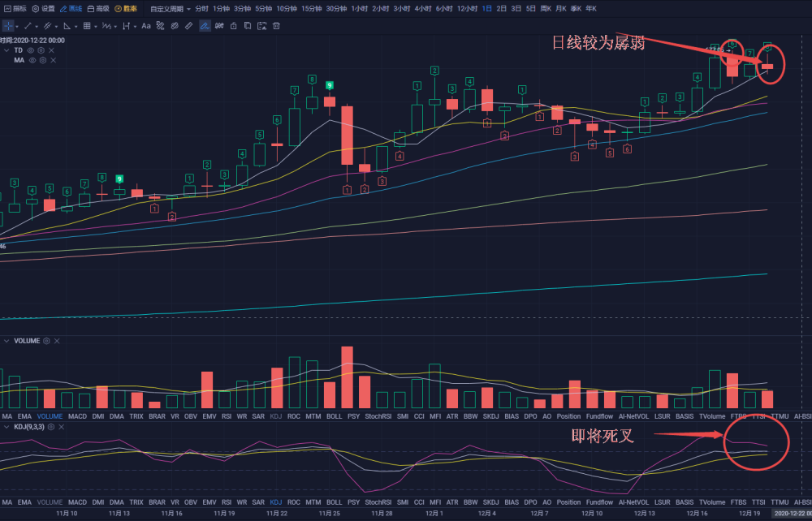Select MACD in volume panel indicator row

[x=77, y=416]
